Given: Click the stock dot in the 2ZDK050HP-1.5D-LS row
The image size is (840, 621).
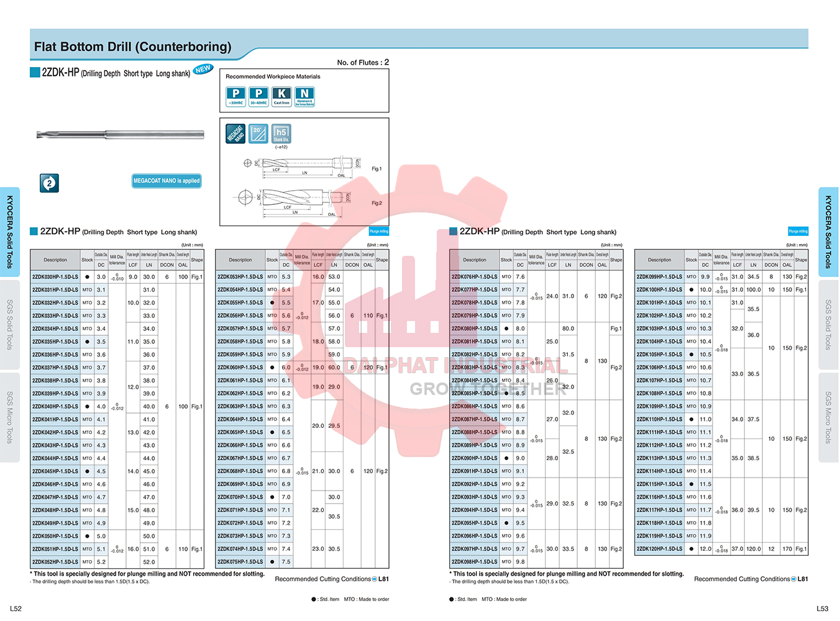Looking at the screenshot, I should click(x=87, y=536).
